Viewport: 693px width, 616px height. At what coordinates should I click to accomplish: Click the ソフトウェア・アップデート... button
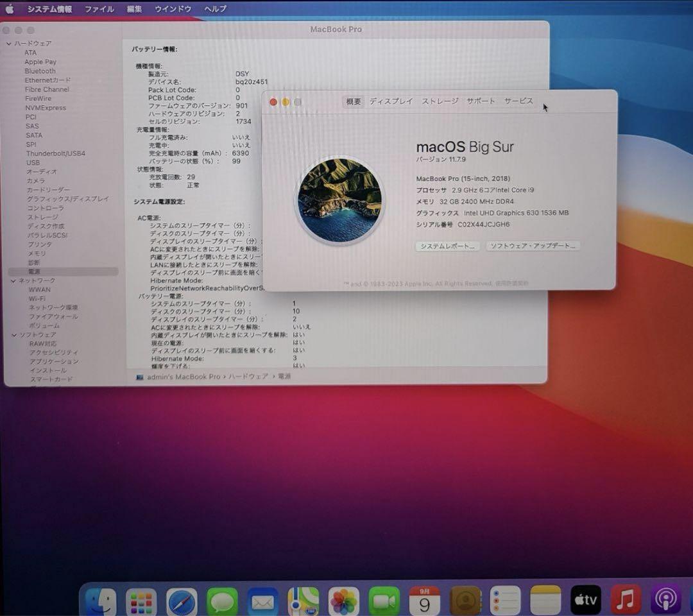click(533, 246)
